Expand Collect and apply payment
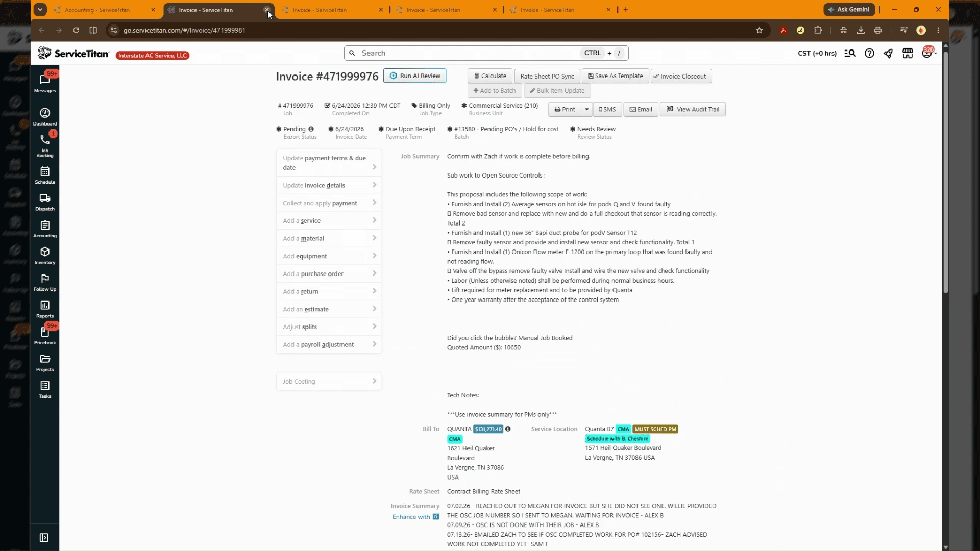The height and width of the screenshot is (551, 980). click(329, 203)
